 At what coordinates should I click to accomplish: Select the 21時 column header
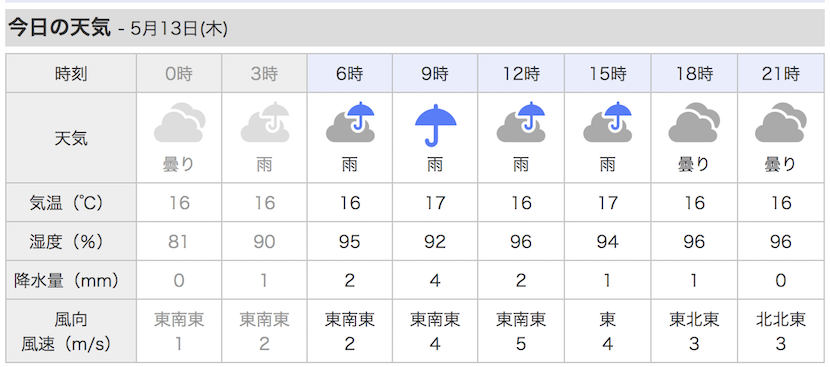(781, 73)
